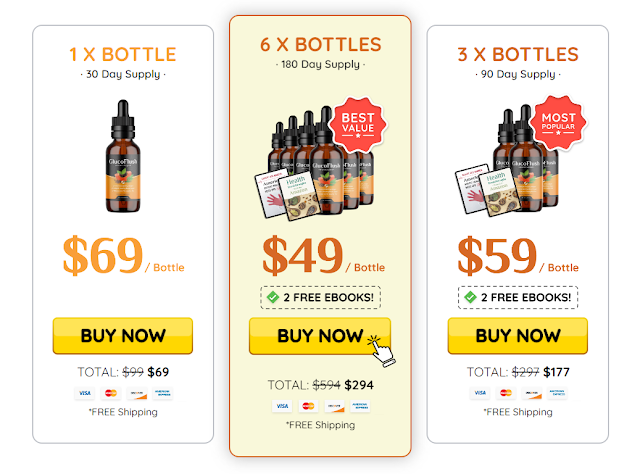Click the green checkmark in 6 bottles ebooks box
Image resolution: width=640 pixels, height=474 pixels.
point(273,297)
